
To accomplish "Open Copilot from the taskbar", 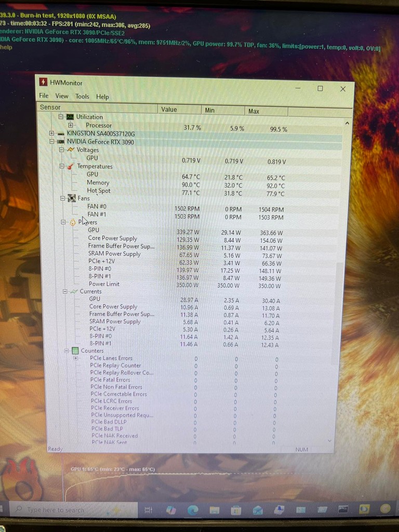I will point(170,510).
